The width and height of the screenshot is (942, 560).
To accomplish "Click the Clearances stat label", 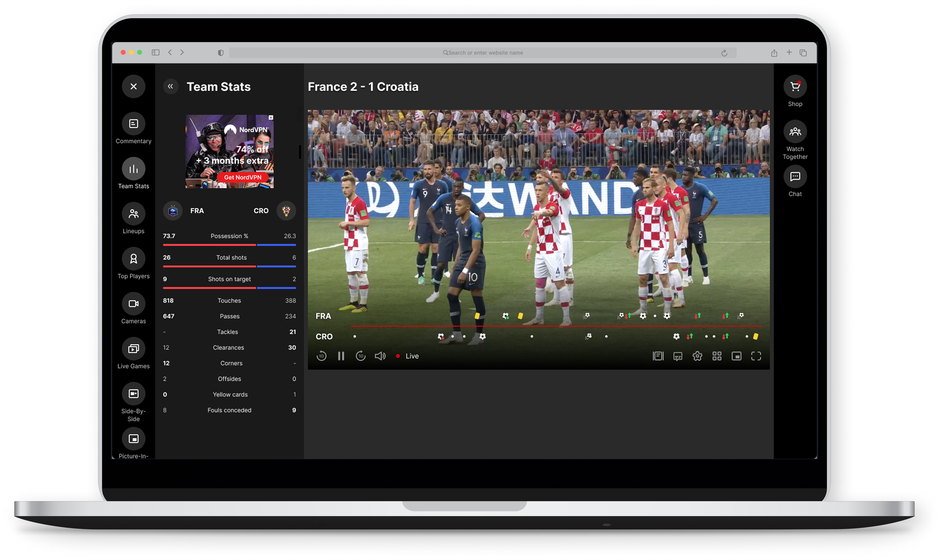I will point(228,348).
